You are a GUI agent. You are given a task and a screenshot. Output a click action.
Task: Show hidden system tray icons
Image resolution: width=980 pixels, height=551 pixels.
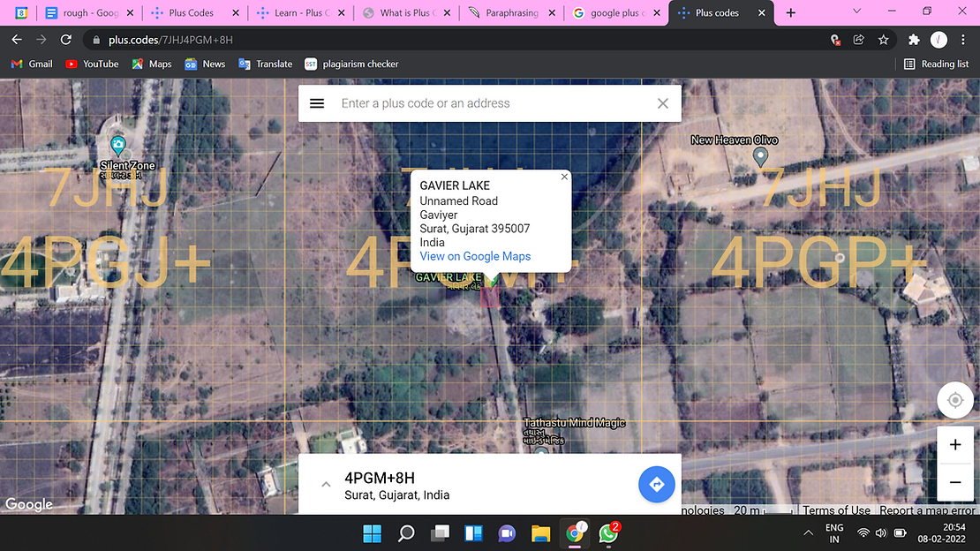(x=808, y=532)
